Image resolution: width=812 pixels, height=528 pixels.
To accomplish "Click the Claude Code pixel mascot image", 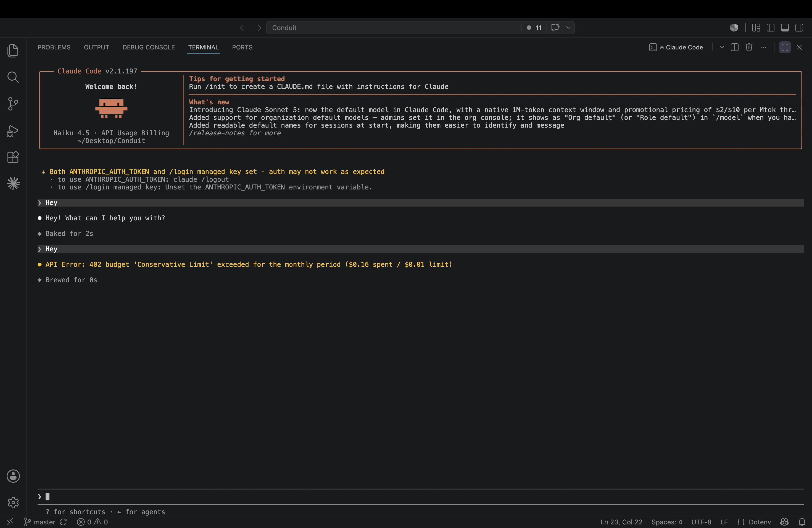I will point(111,109).
